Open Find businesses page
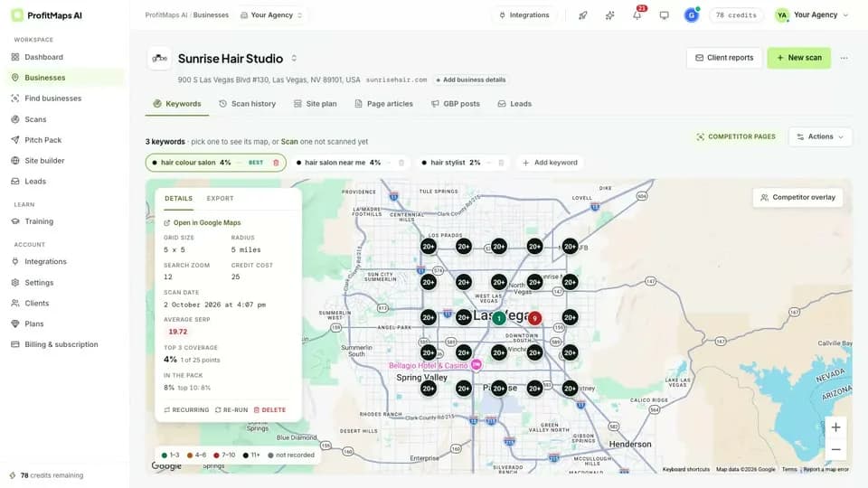Viewport: 868px width, 488px height. pyautogui.click(x=52, y=99)
